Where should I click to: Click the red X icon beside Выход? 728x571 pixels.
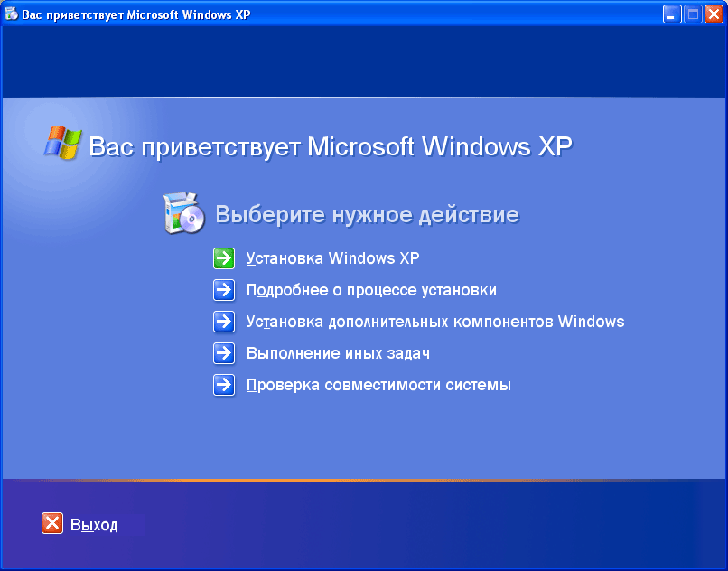[x=52, y=524]
